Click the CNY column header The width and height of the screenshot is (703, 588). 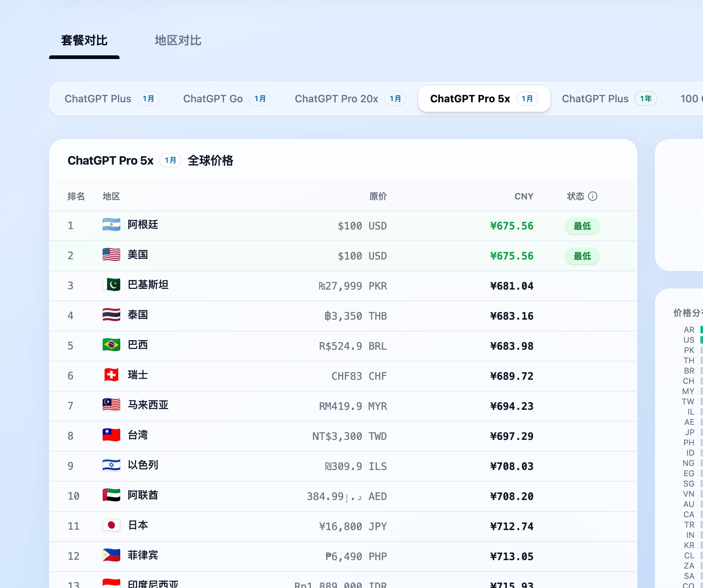coord(524,196)
